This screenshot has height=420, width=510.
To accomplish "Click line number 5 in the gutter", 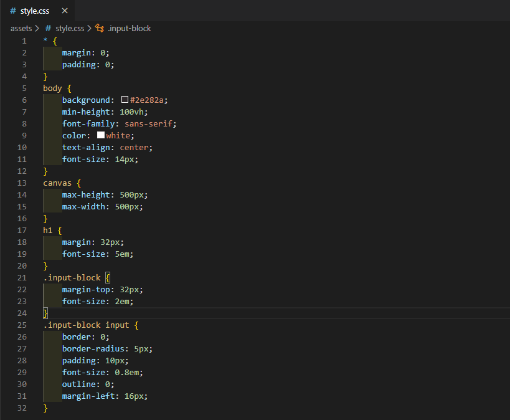I will (x=24, y=88).
